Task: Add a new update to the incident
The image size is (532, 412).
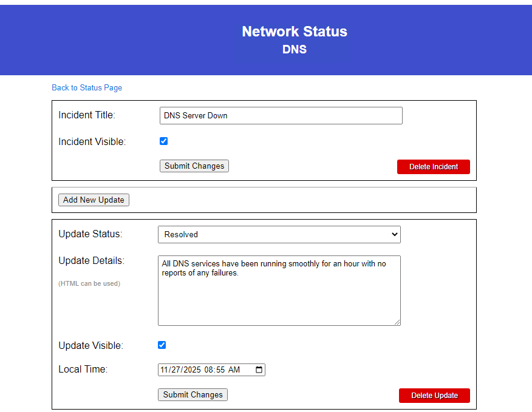Action: [x=94, y=200]
